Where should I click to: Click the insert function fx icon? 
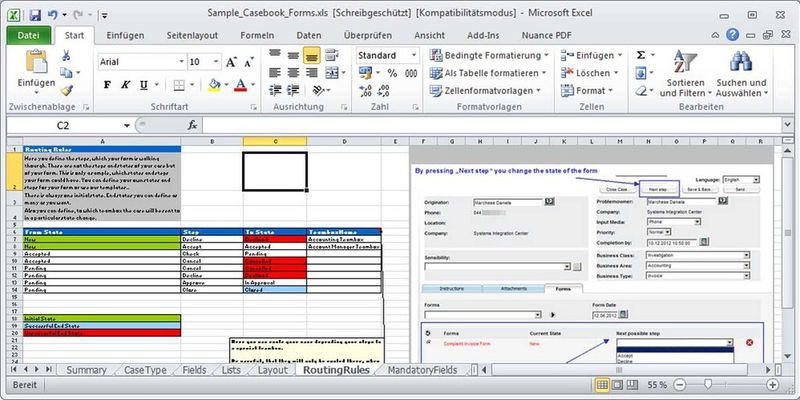coord(192,125)
